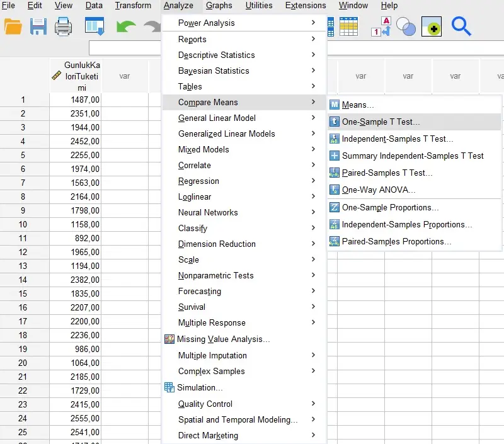Click the Means M icon in submenu
This screenshot has height=444, width=504.
click(x=335, y=105)
